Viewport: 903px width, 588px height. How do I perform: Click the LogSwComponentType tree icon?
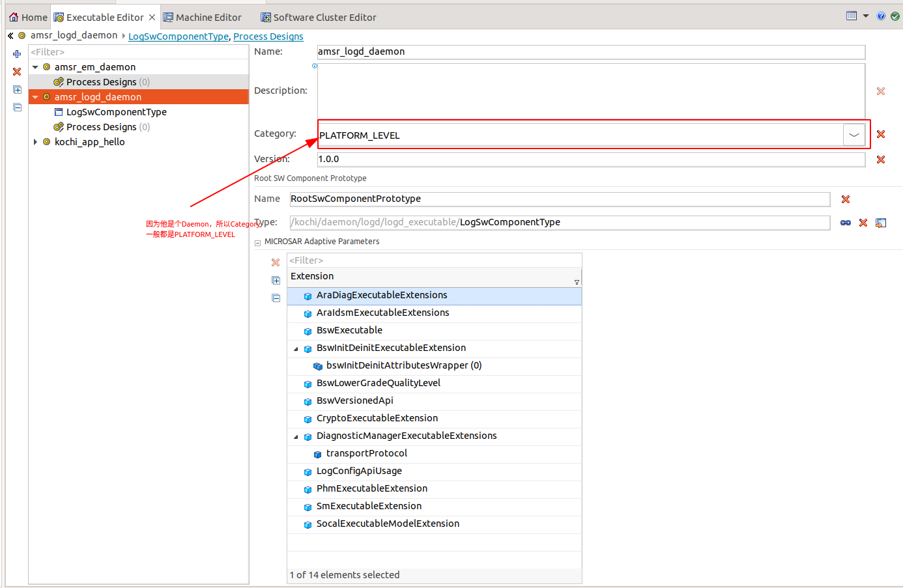click(59, 112)
